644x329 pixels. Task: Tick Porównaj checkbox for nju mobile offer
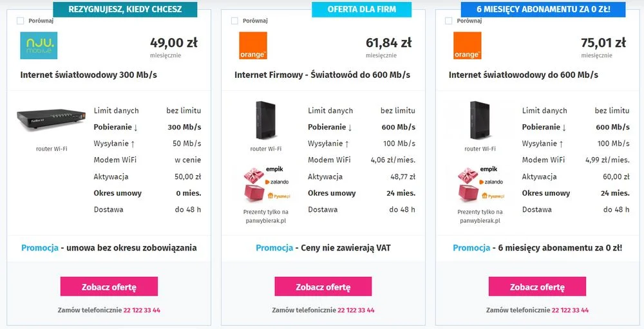click(x=20, y=21)
